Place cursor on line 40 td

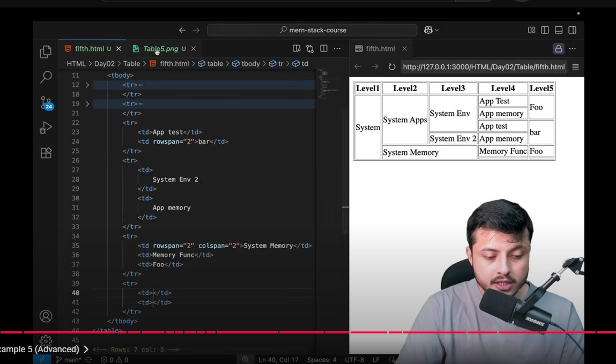click(x=154, y=293)
